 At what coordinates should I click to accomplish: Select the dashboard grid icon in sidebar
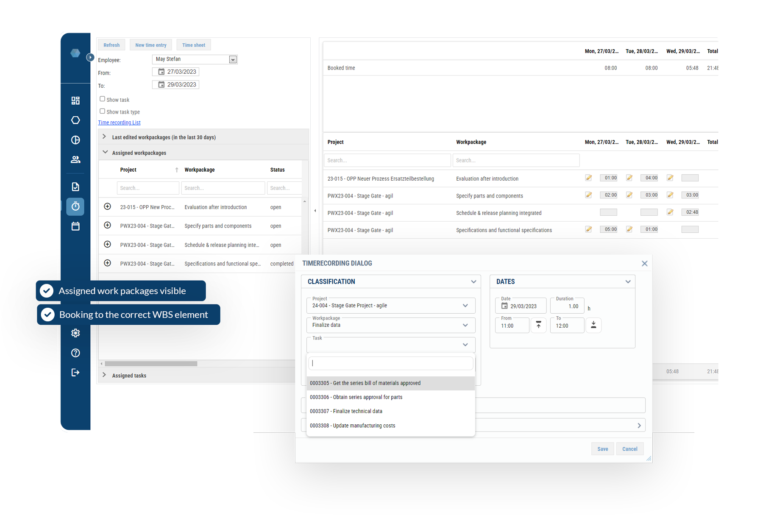(75, 100)
